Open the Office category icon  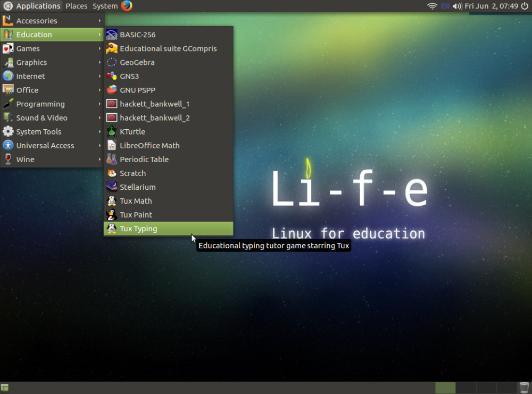[8, 90]
